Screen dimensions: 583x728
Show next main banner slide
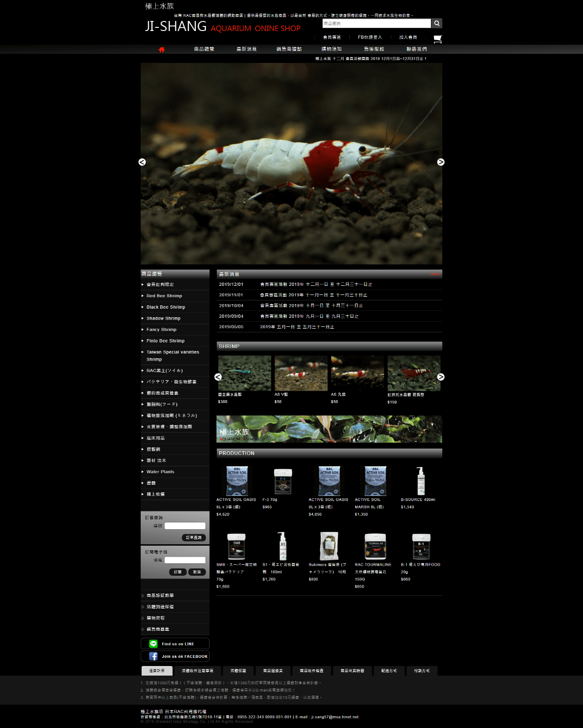(x=441, y=162)
